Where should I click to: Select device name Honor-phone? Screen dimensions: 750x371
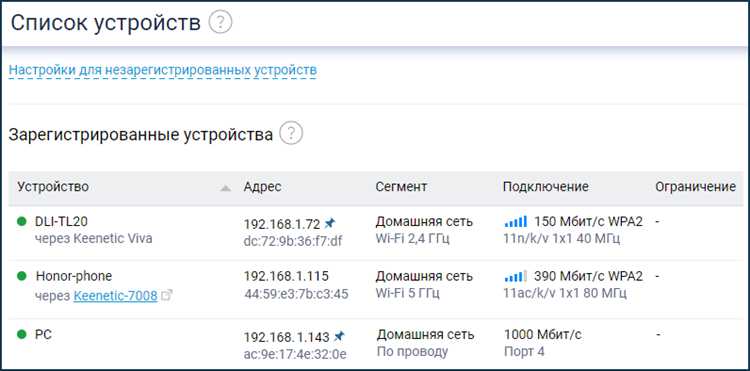(x=74, y=276)
